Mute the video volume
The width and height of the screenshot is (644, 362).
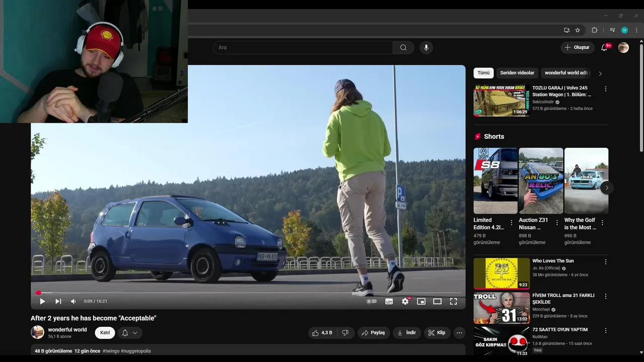73,301
